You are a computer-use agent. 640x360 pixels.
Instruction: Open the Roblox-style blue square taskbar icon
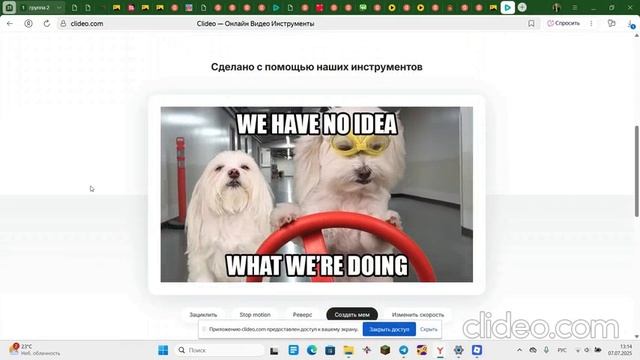[477, 350]
